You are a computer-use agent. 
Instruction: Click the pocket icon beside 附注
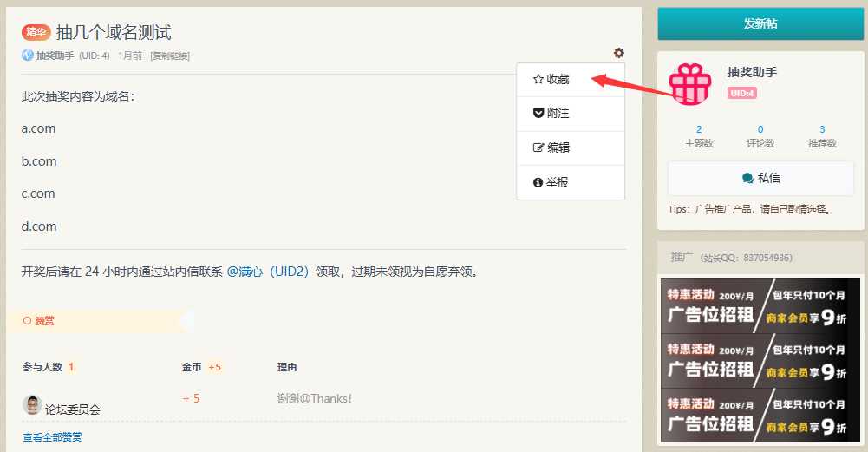pyautogui.click(x=538, y=113)
